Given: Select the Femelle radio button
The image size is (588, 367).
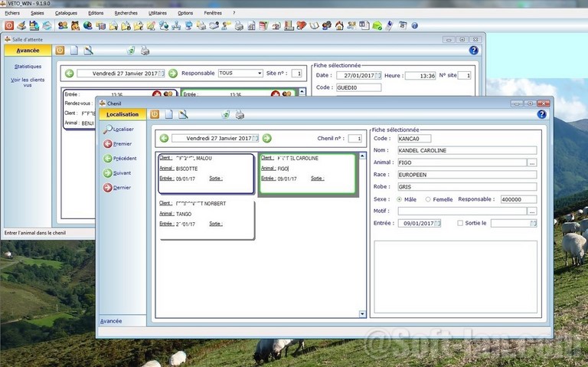Looking at the screenshot, I should pos(428,199).
